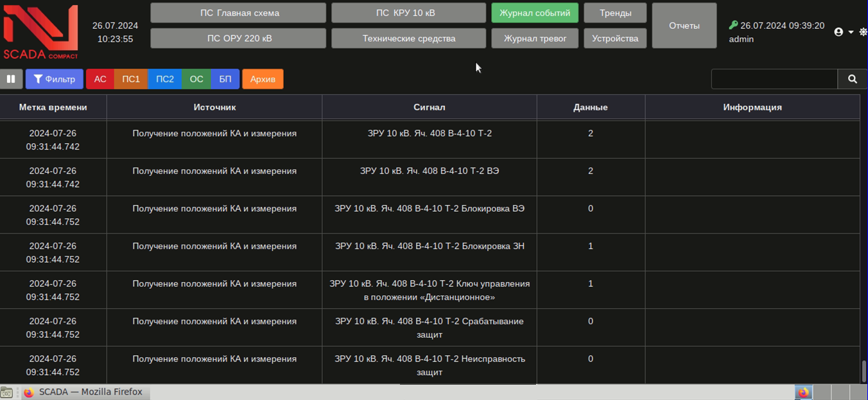
Task: Toggle the АС category filter
Action: click(x=100, y=79)
